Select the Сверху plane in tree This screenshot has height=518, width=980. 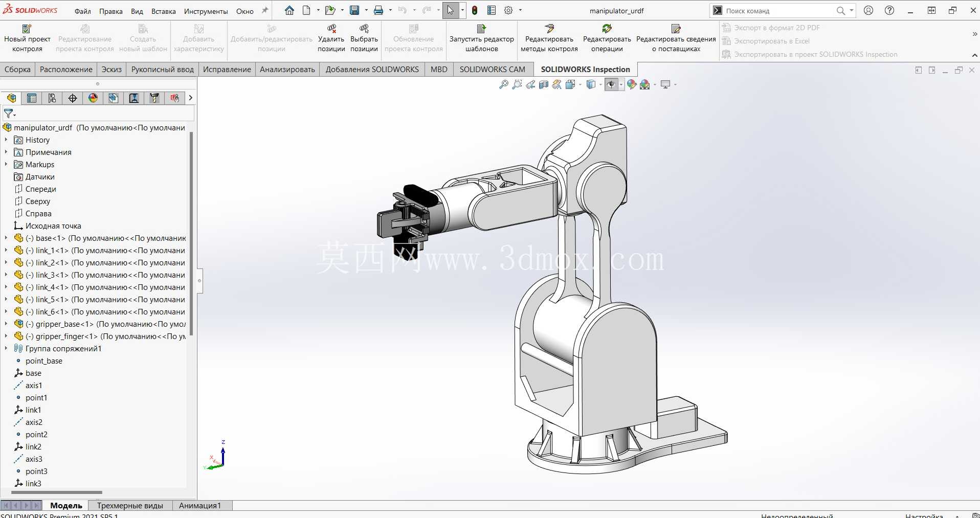33,201
